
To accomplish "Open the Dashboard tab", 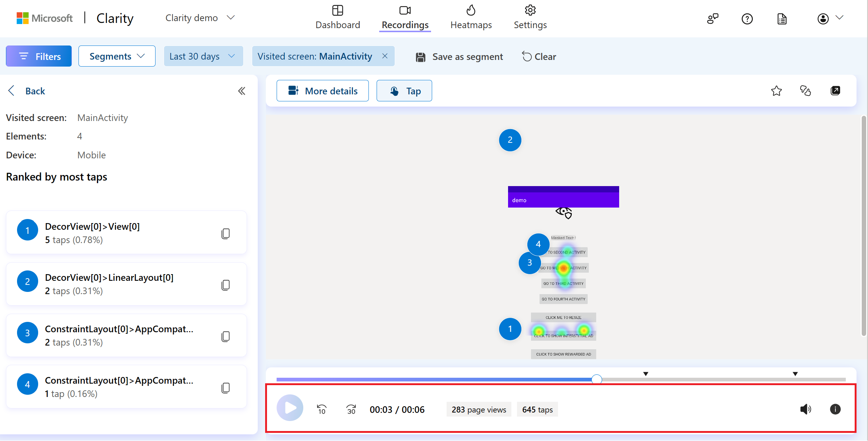I will pyautogui.click(x=338, y=16).
